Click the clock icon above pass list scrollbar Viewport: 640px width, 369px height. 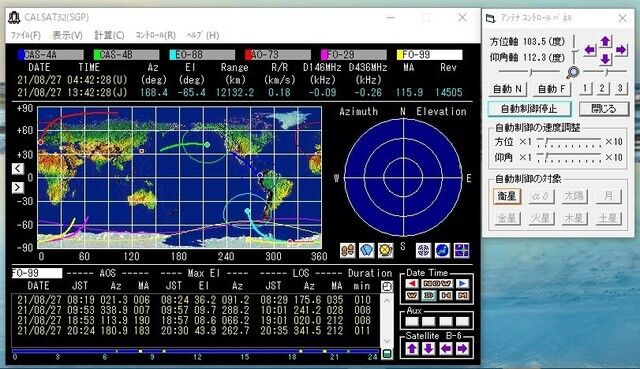(x=387, y=287)
